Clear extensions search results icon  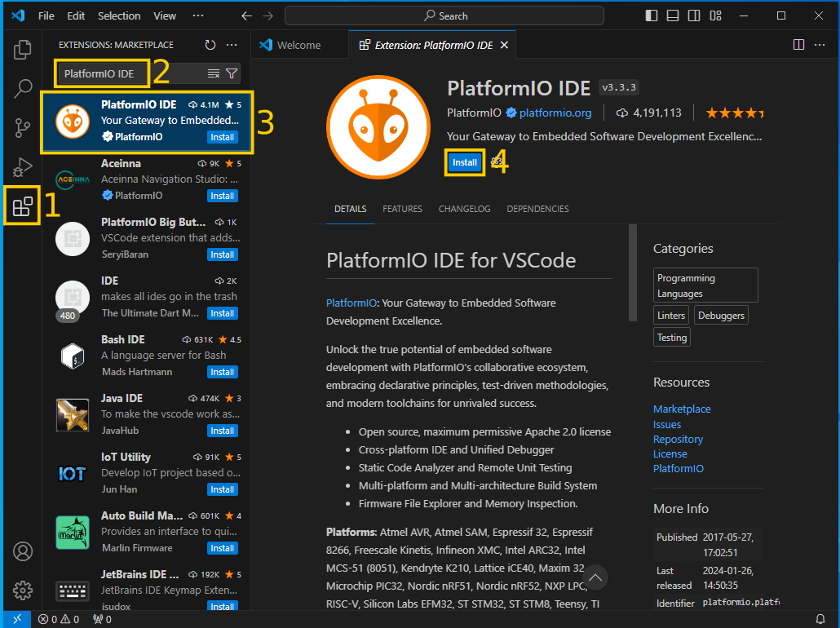pos(213,73)
